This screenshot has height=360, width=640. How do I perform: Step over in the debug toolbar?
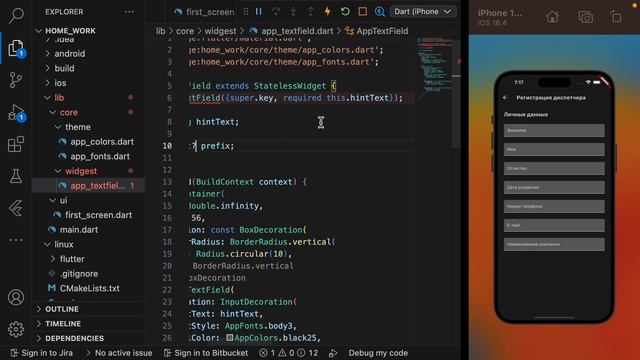276,11
